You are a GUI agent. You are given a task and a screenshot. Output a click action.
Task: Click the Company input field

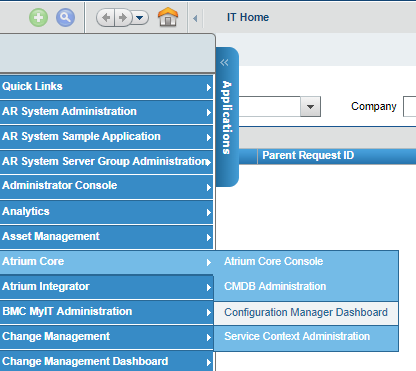tap(410, 107)
